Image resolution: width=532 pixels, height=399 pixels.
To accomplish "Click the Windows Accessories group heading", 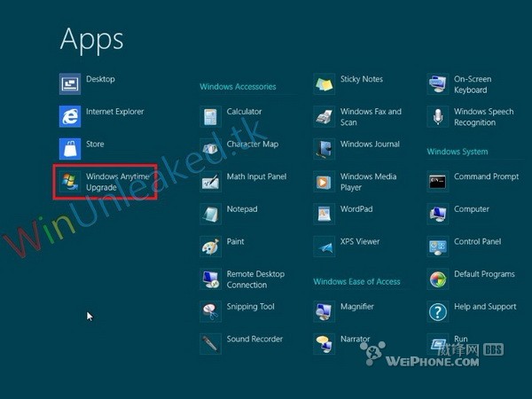I will (x=238, y=87).
